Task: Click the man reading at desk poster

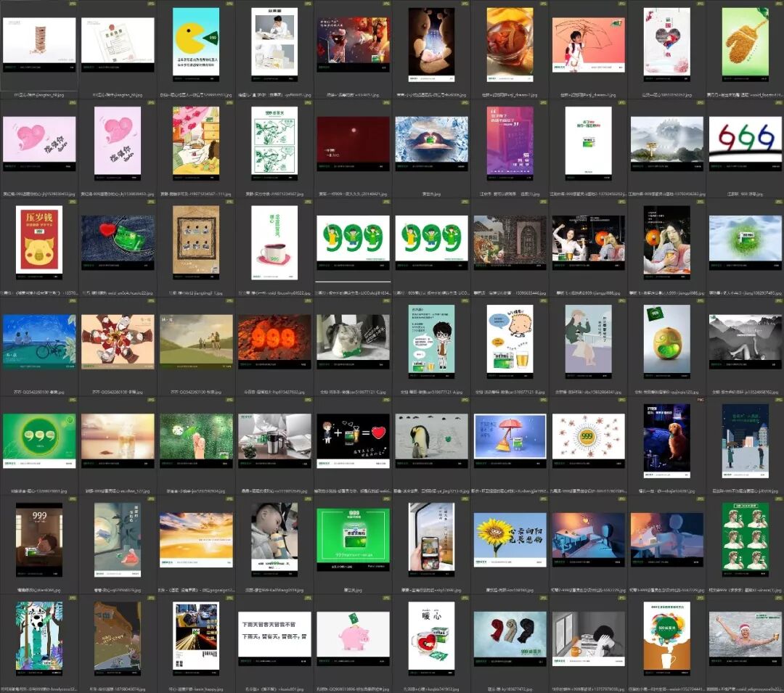Action: (x=274, y=45)
